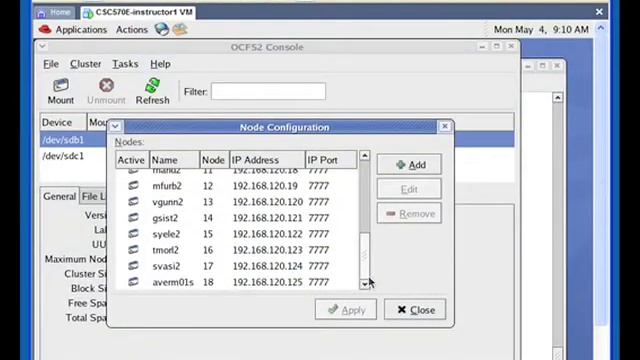Sort nodes by the Name column header
This screenshot has width=640, height=360.
click(x=174, y=160)
